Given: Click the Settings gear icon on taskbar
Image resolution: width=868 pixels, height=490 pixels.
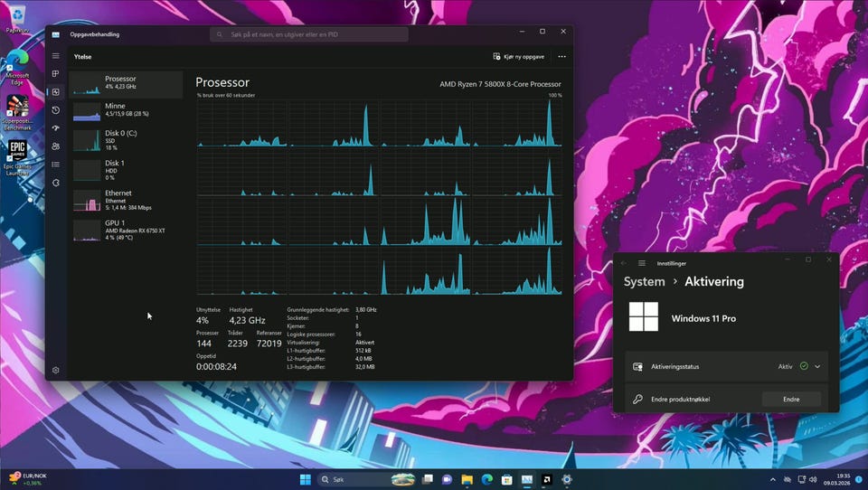Looking at the screenshot, I should 566,479.
